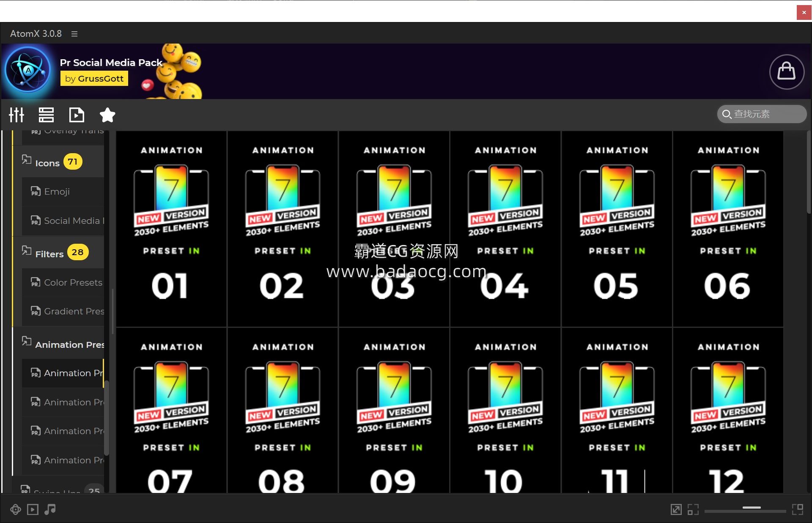The height and width of the screenshot is (523, 812).
Task: Select Animation Preset In 03 thumbnail
Action: click(x=394, y=229)
